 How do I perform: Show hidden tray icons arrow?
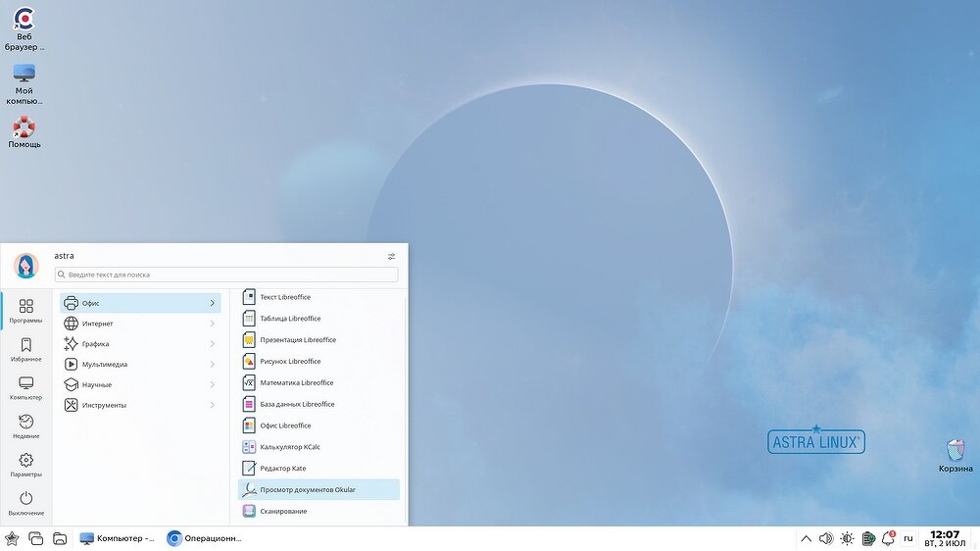(x=807, y=538)
